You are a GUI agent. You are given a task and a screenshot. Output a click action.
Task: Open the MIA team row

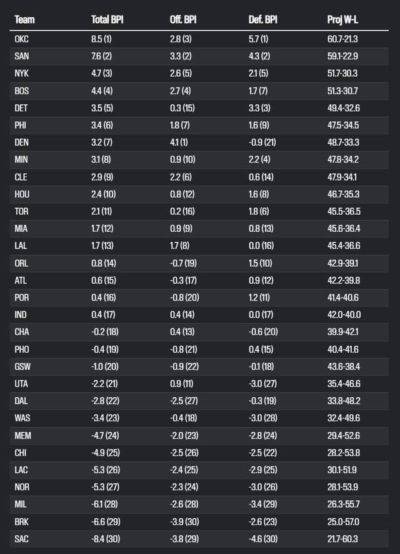(x=199, y=229)
